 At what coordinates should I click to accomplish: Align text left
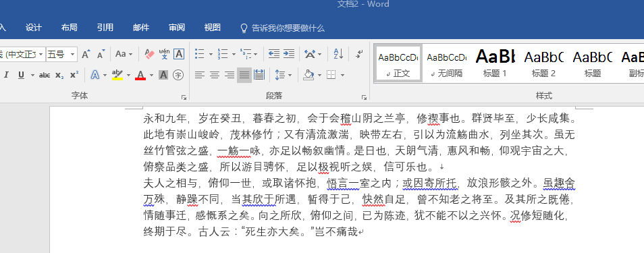200,75
